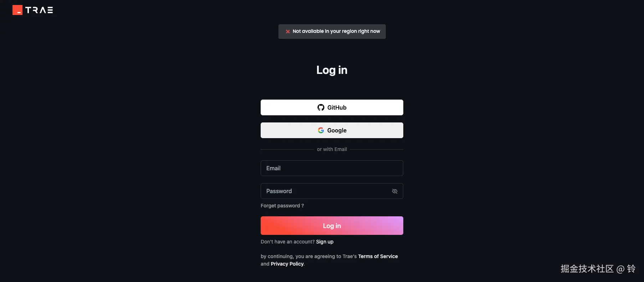Click the red X error icon
Image resolution: width=644 pixels, height=282 pixels.
coord(288,31)
